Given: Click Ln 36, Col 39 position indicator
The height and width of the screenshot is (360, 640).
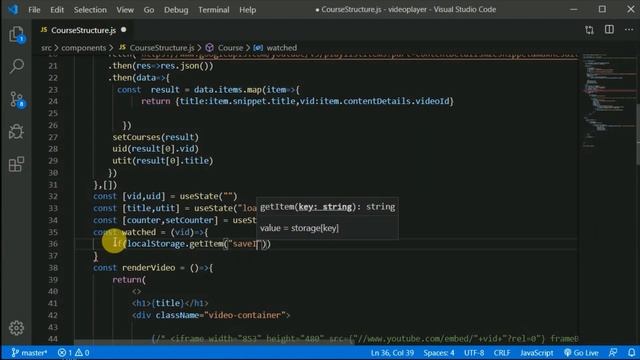Looking at the screenshot, I should (392, 353).
